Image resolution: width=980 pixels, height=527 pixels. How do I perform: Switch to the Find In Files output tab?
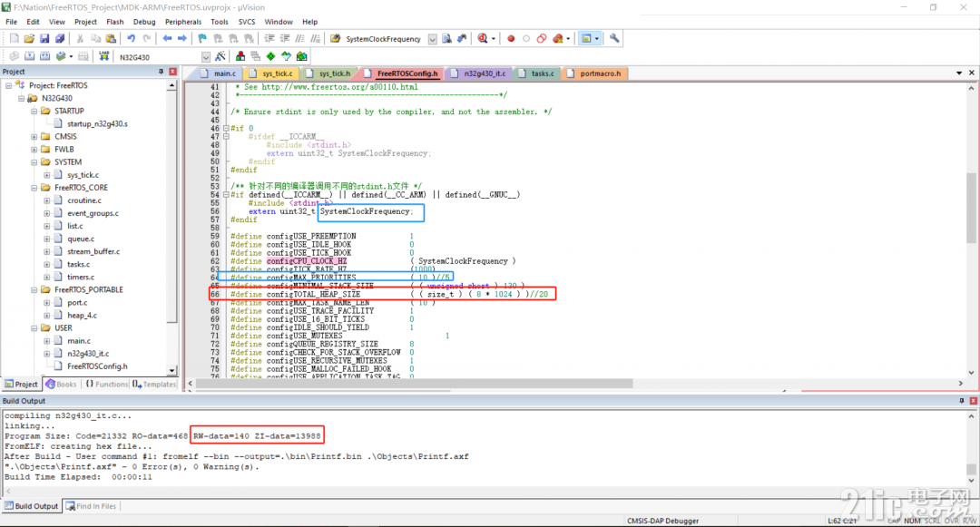92,506
